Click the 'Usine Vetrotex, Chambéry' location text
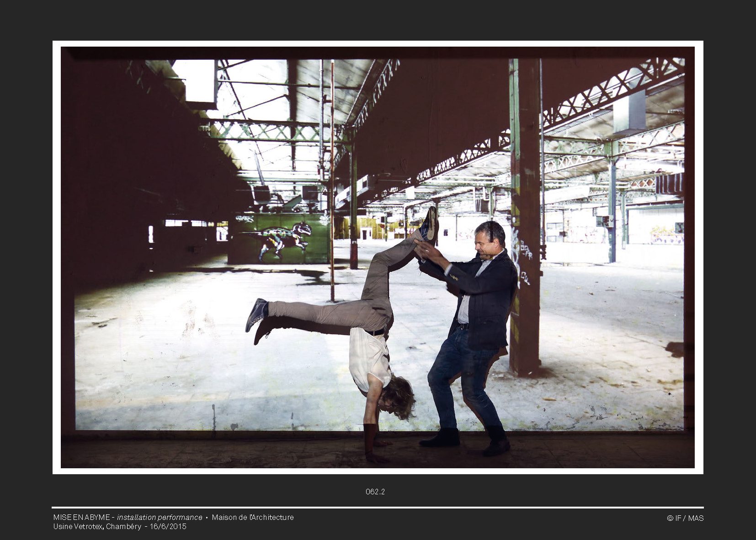 (97, 526)
